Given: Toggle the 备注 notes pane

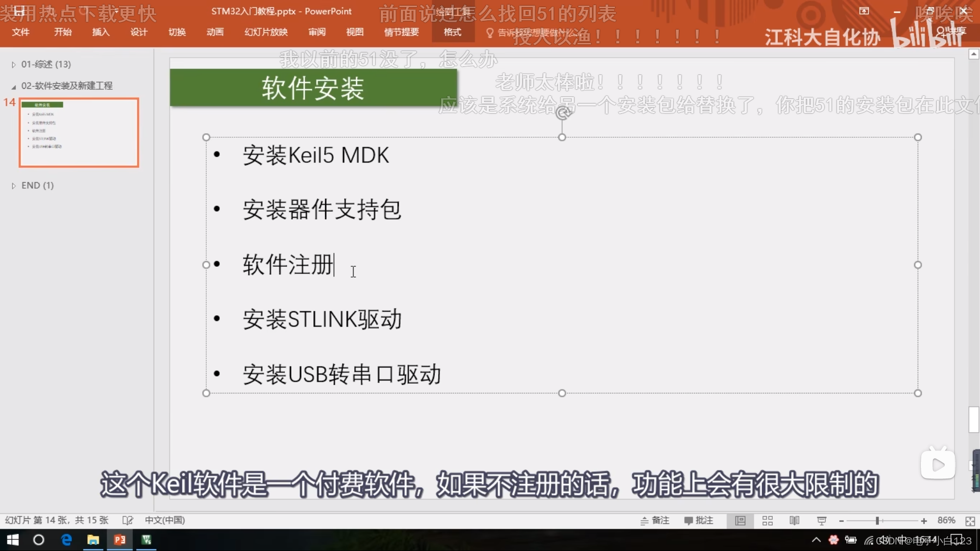Looking at the screenshot, I should pos(655,520).
